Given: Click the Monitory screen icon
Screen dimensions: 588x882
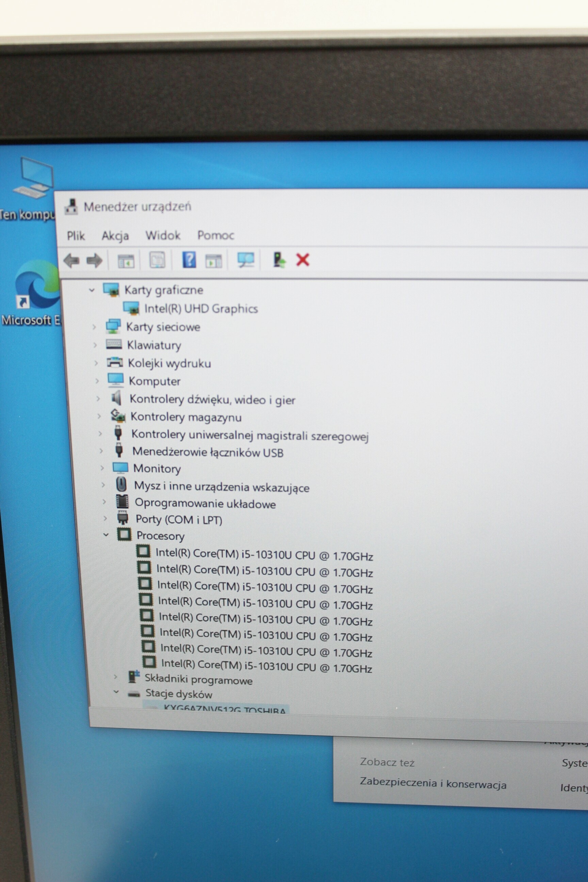Looking at the screenshot, I should [120, 468].
